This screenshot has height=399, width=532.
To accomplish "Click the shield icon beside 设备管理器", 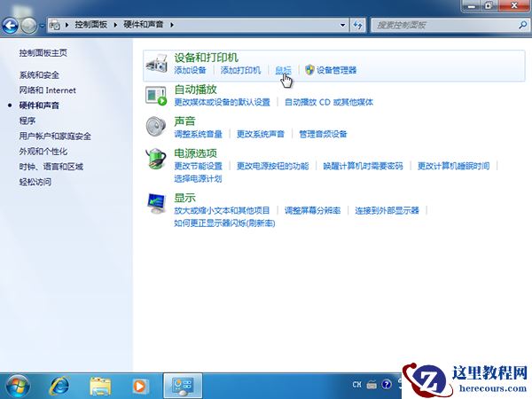I will (309, 70).
